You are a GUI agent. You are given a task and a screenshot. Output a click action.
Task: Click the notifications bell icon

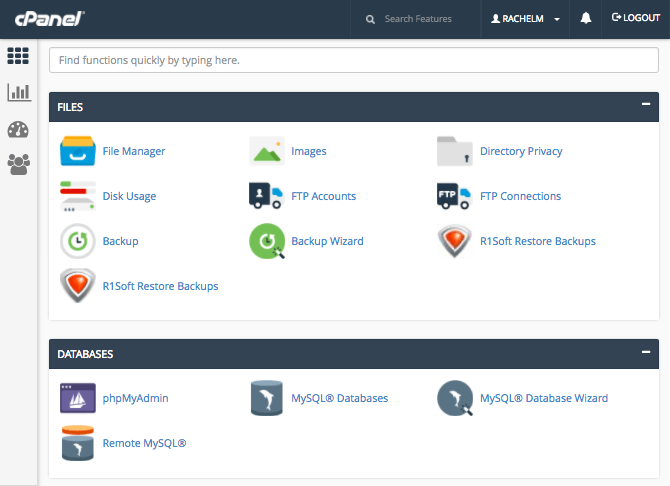tap(586, 18)
